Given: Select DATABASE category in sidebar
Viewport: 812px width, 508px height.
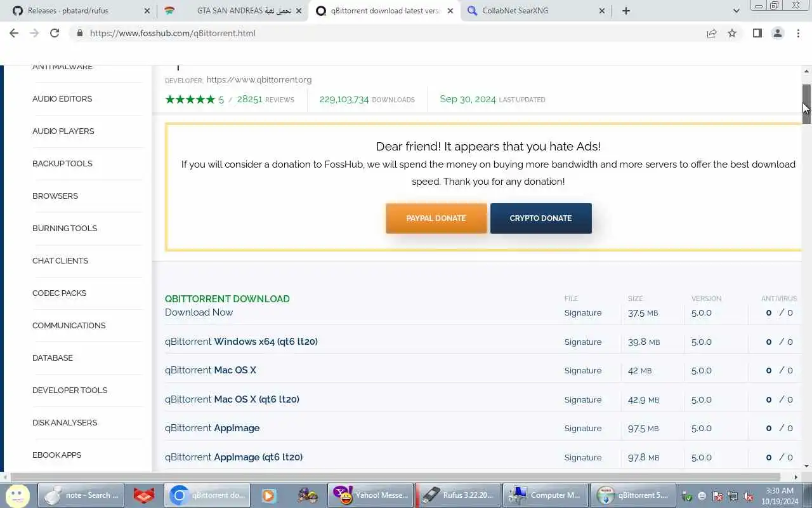Looking at the screenshot, I should [x=53, y=358].
